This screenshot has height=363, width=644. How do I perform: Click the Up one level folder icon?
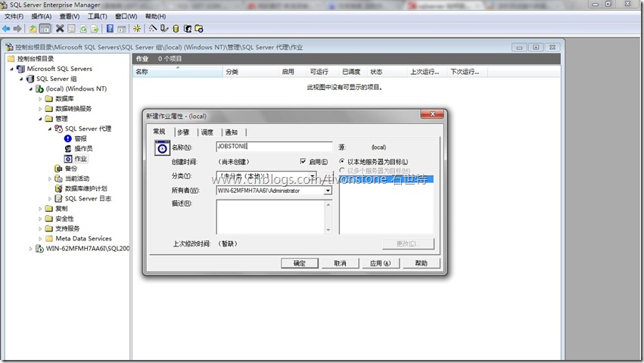(33, 29)
